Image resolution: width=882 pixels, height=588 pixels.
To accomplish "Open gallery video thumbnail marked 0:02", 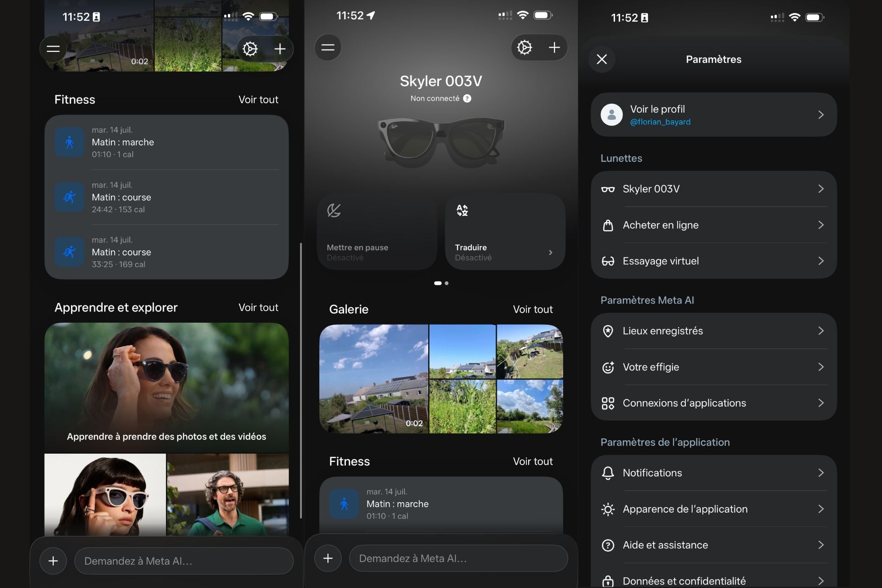I will tap(374, 379).
